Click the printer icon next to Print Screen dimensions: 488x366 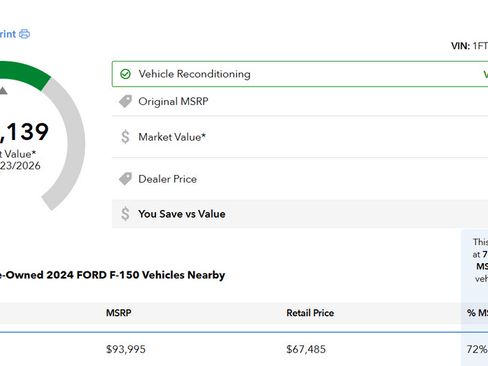[x=24, y=34]
